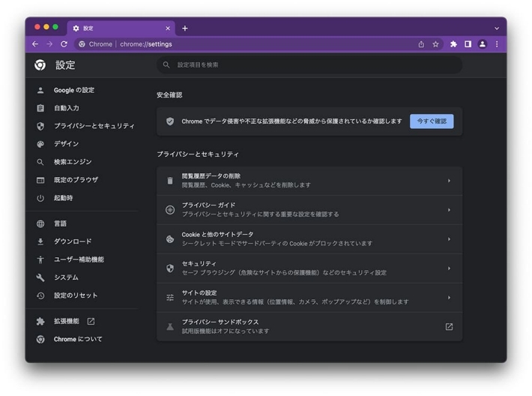Open a new tab with plus button
Viewport: 532px width, 396px height.
(x=185, y=28)
